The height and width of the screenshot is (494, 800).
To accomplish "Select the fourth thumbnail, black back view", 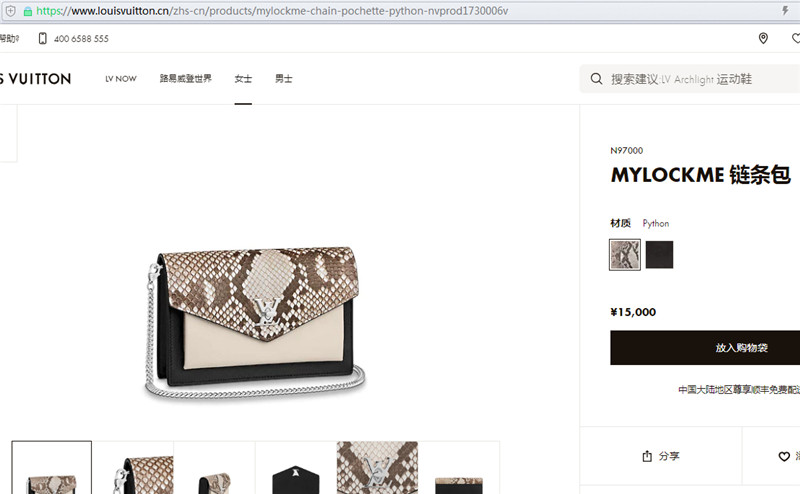I will [x=296, y=467].
